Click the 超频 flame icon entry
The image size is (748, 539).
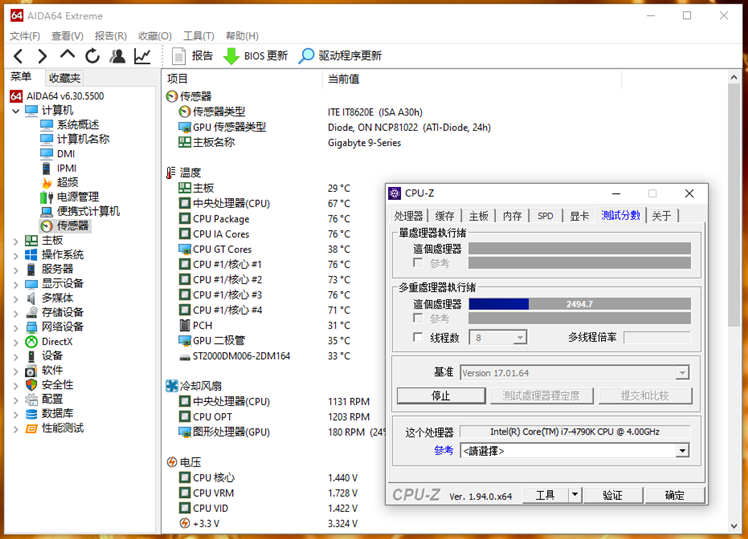[x=47, y=183]
